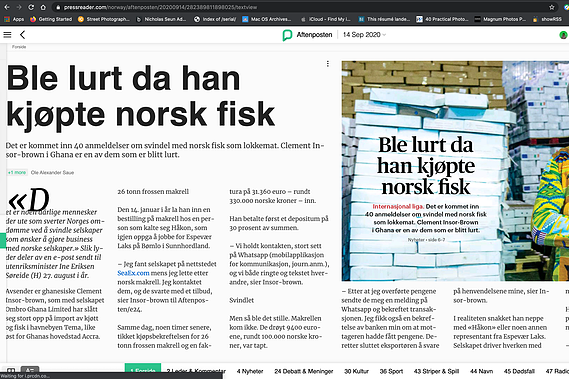Viewport: 569px width, 379px height.
Task: Switch to page view mode
Action: click(x=11, y=371)
